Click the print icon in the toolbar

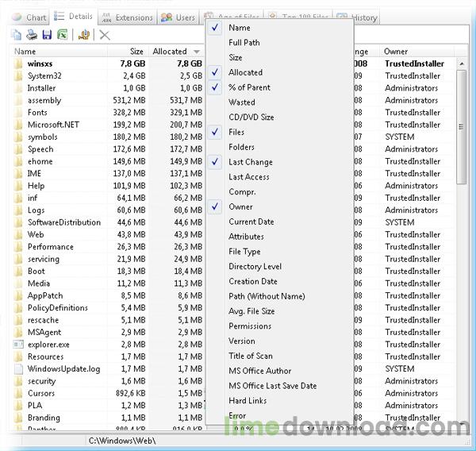pos(32,35)
